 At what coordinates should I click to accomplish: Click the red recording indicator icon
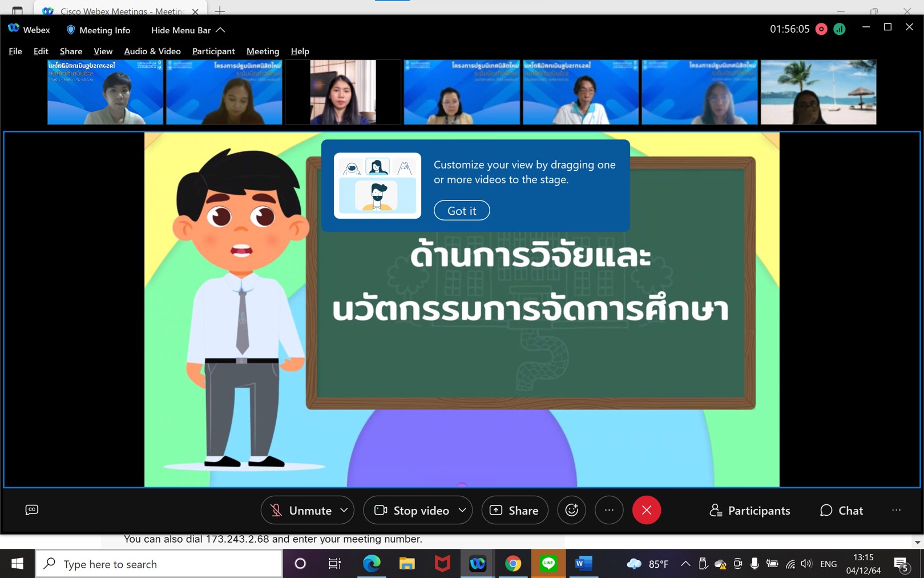821,29
